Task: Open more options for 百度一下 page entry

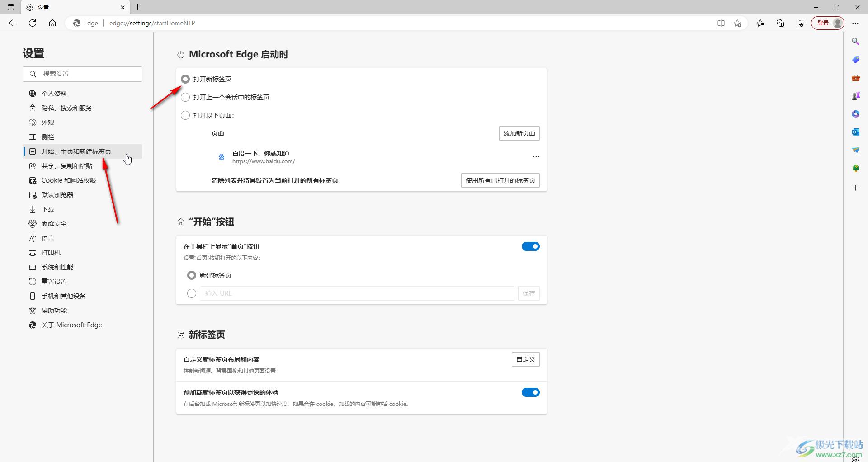Action: (536, 156)
